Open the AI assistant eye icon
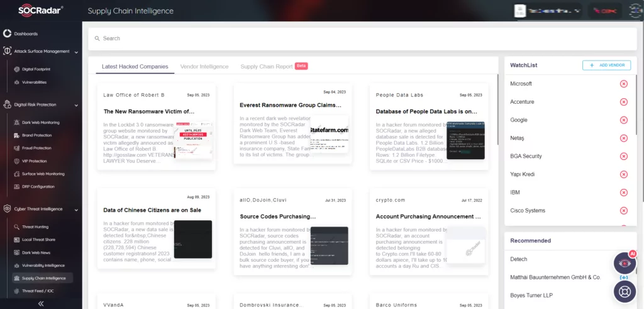The height and width of the screenshot is (309, 644). point(625,264)
